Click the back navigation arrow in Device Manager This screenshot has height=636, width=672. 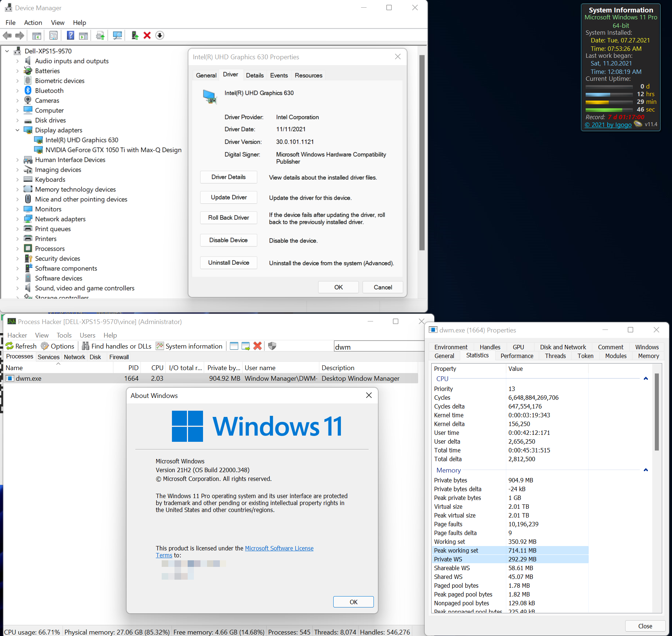pos(7,35)
